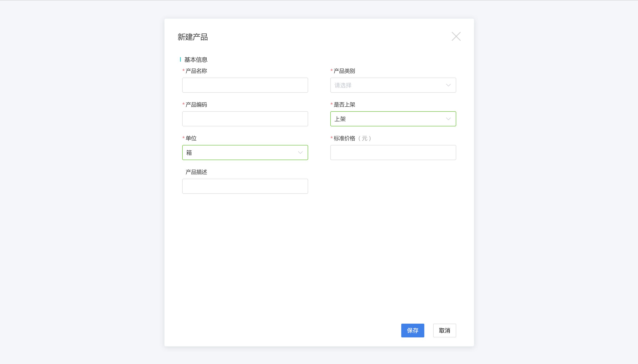This screenshot has width=638, height=364.
Task: Click the 取消 button to cancel
Action: pyautogui.click(x=444, y=330)
